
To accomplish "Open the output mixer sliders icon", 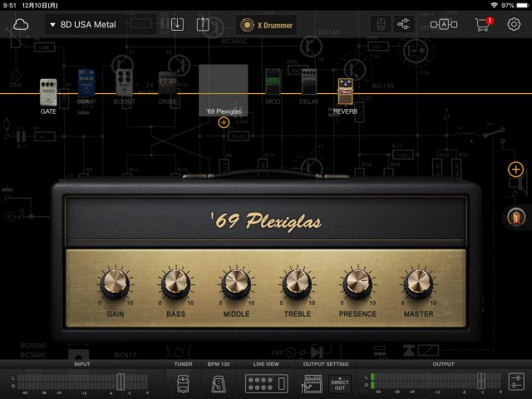I will click(x=516, y=382).
